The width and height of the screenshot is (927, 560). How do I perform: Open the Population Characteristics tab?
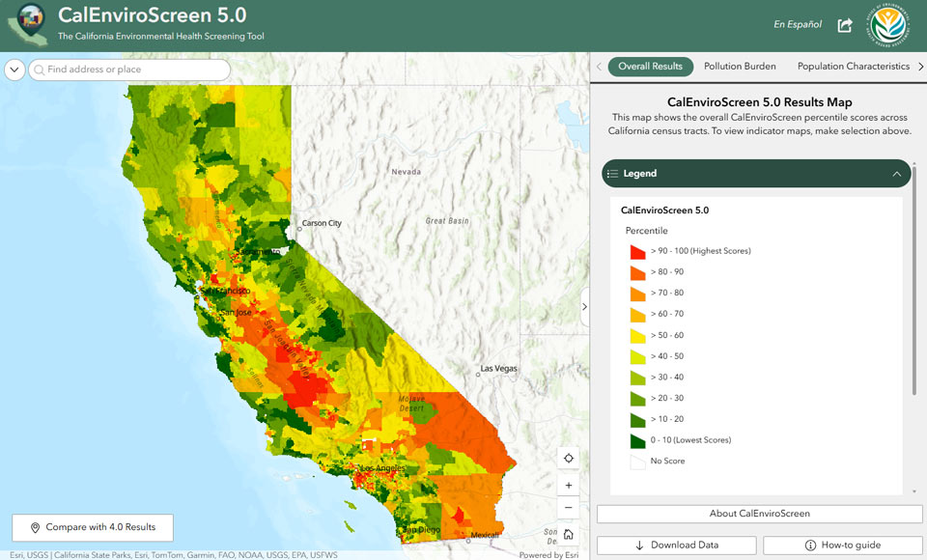click(853, 67)
